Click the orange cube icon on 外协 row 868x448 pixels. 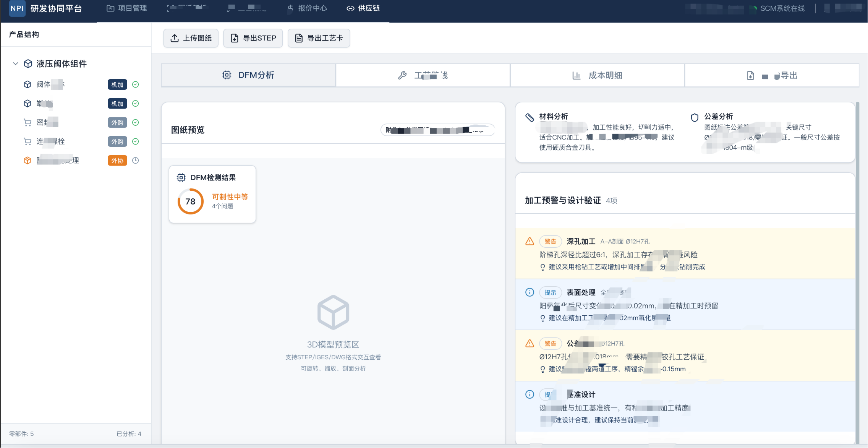[x=28, y=161]
